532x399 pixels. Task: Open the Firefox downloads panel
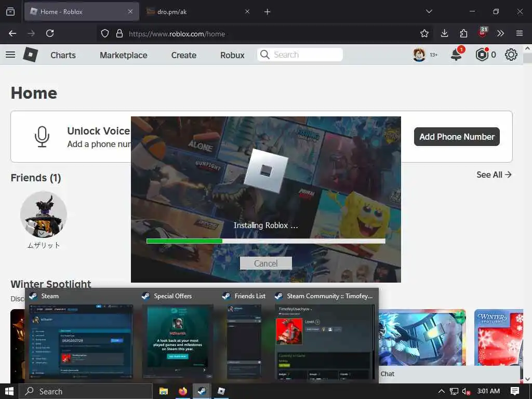(445, 33)
